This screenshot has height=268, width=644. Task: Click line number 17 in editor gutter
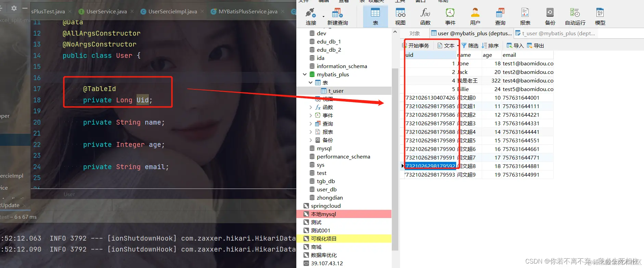[x=37, y=89]
